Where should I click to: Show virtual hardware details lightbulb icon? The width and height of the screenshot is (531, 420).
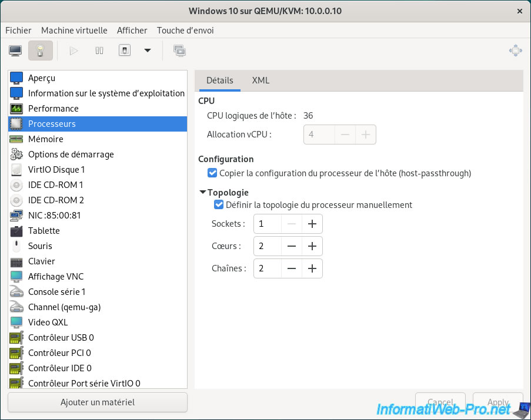tap(41, 51)
